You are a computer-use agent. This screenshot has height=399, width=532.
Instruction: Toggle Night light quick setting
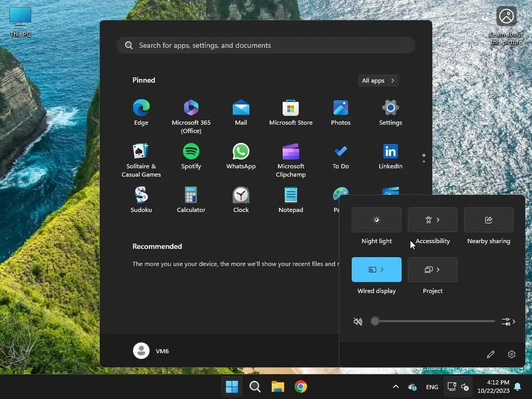(x=377, y=220)
